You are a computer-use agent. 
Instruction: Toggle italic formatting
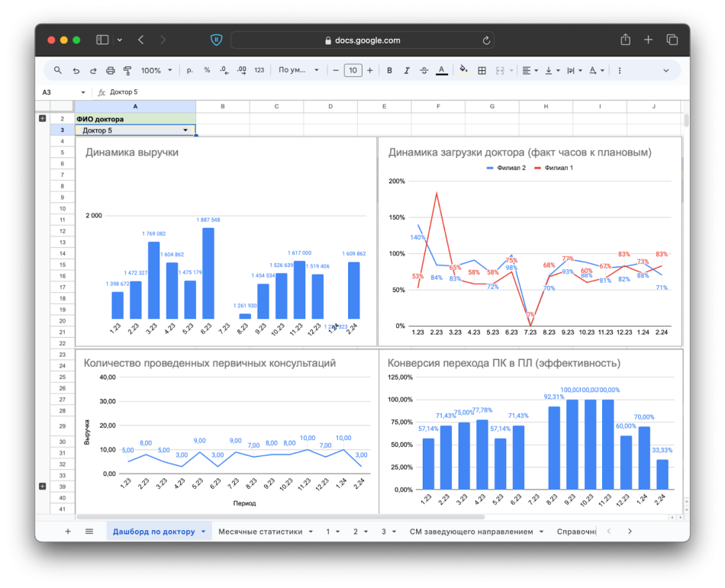(x=407, y=70)
